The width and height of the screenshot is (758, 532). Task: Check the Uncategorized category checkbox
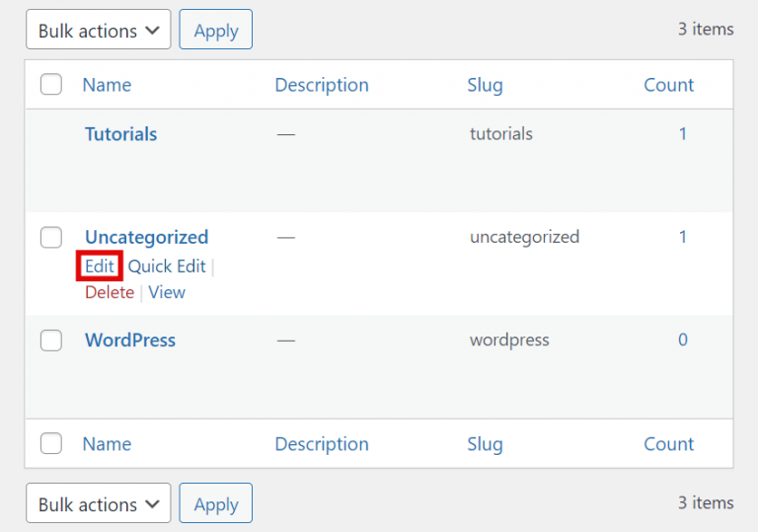point(51,237)
